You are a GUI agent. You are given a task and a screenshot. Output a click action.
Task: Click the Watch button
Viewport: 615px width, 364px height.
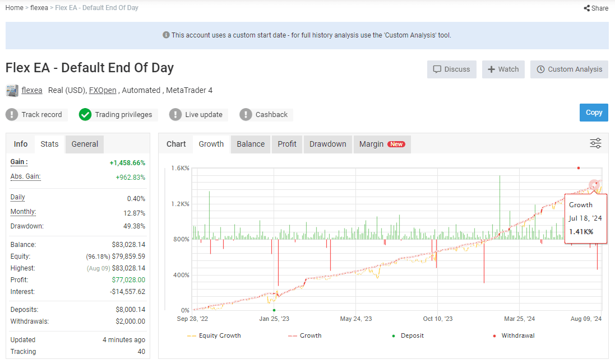click(503, 69)
